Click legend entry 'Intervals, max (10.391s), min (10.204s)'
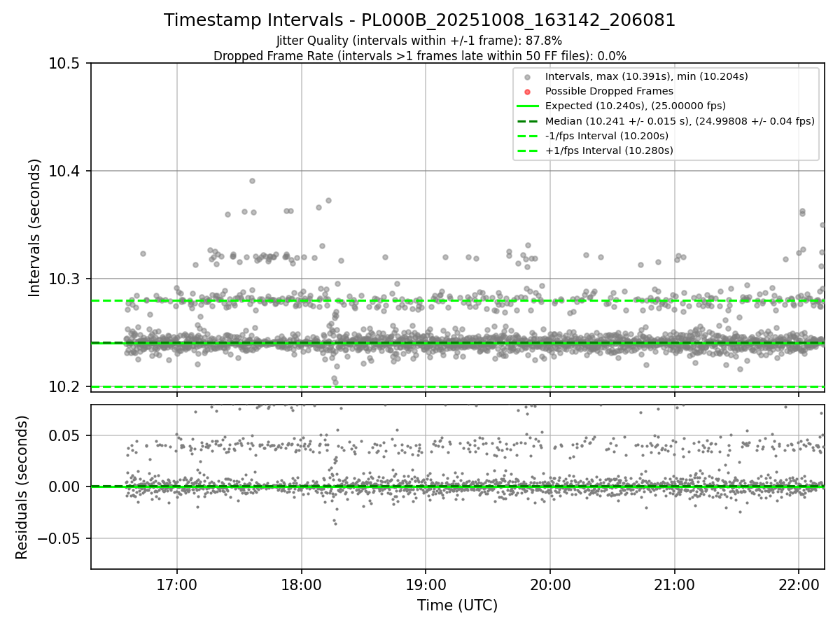840x630 pixels. [647, 76]
